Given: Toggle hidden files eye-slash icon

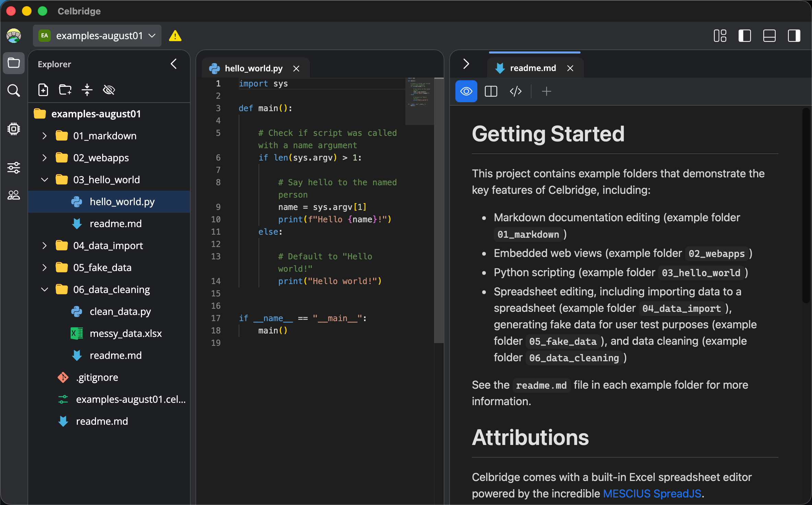Looking at the screenshot, I should pyautogui.click(x=109, y=90).
